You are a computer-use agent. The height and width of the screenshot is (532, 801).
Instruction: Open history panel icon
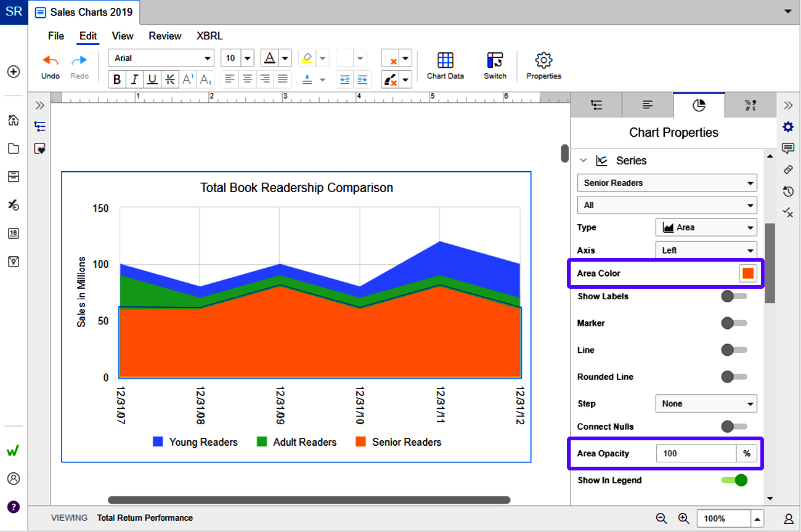tap(787, 191)
